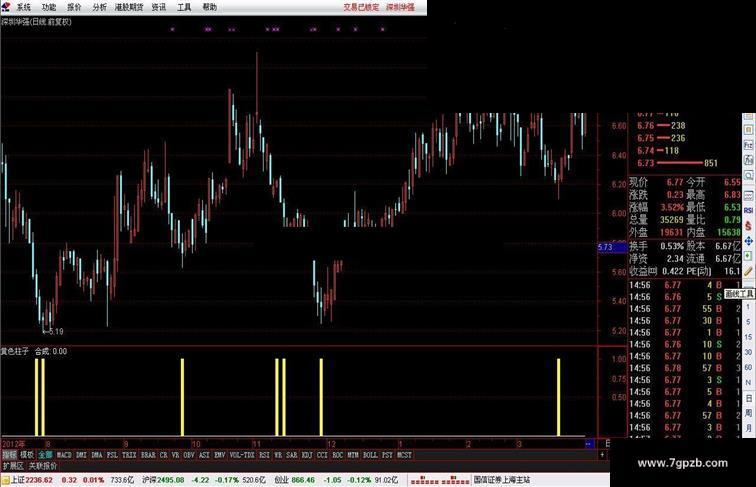Open the 工具 menu
The image size is (756, 487).
184,7
